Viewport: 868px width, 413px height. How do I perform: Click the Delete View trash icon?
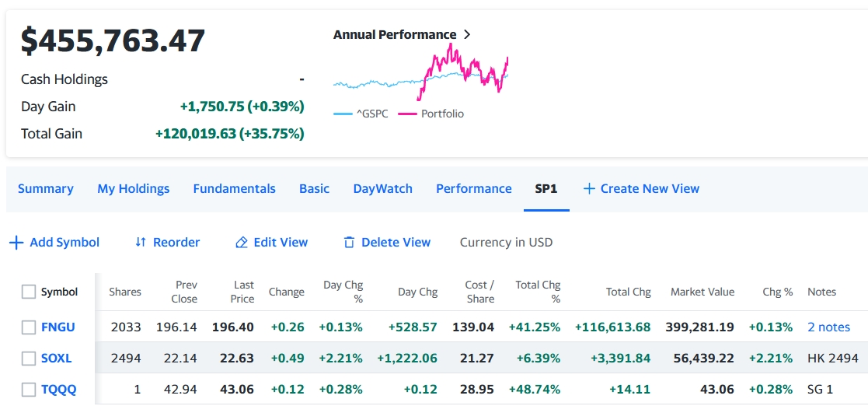coord(349,243)
